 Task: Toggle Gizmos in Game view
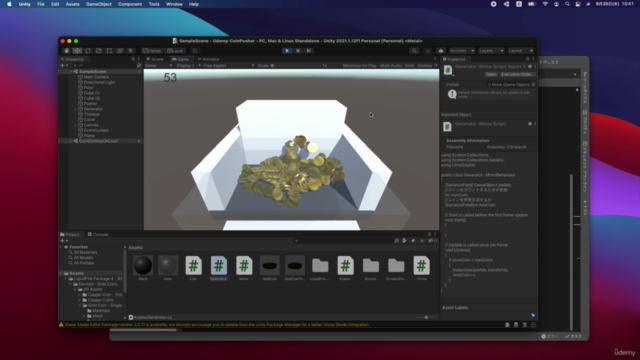pyautogui.click(x=424, y=66)
